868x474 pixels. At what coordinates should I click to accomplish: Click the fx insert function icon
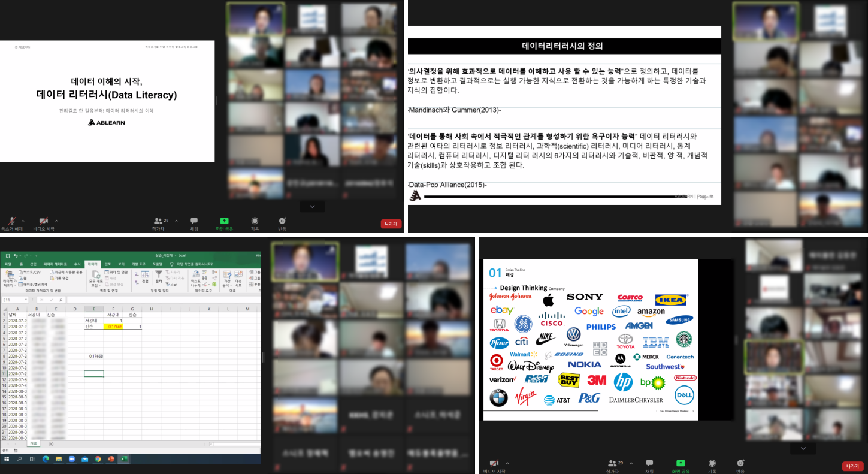(61, 300)
